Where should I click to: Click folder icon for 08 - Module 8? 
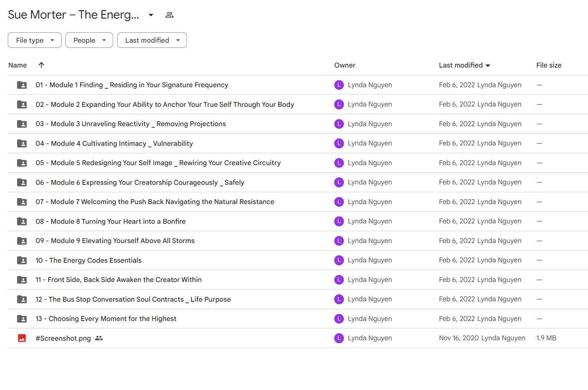(x=22, y=221)
